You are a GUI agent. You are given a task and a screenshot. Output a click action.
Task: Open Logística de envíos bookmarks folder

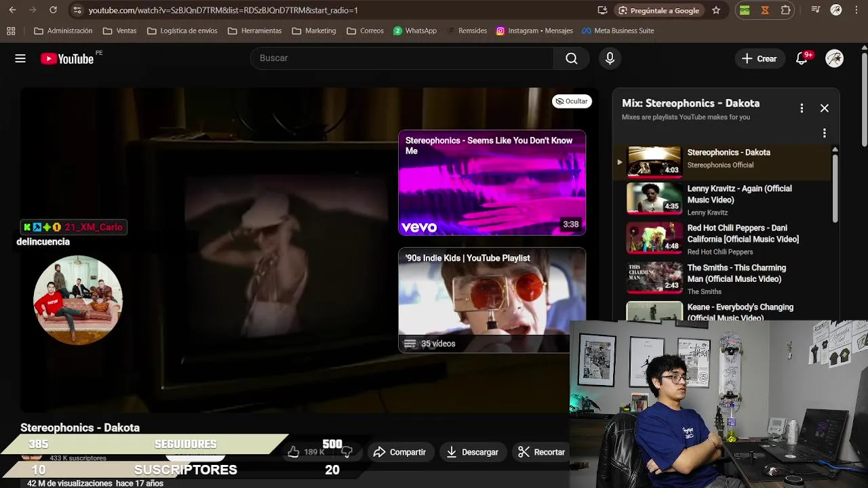182,30
